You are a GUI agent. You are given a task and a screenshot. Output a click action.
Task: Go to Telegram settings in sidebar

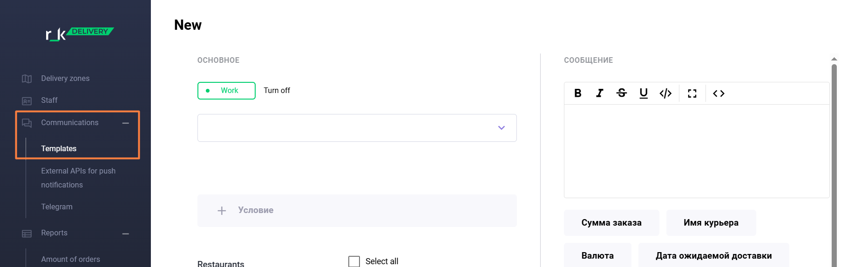tap(57, 207)
